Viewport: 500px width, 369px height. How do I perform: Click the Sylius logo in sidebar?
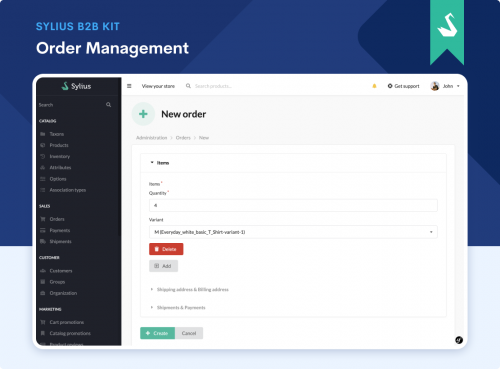tap(76, 86)
